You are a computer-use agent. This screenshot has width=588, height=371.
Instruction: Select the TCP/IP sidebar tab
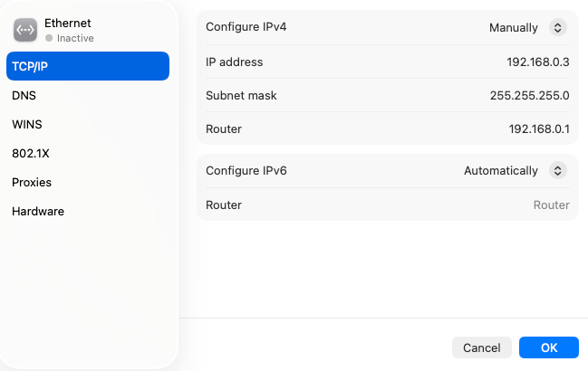(88, 66)
